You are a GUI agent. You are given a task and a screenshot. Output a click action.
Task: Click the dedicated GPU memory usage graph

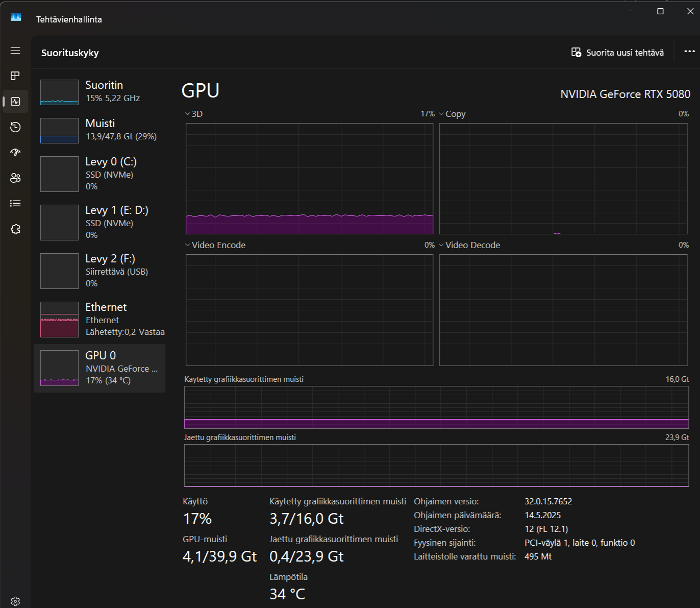tap(436, 407)
